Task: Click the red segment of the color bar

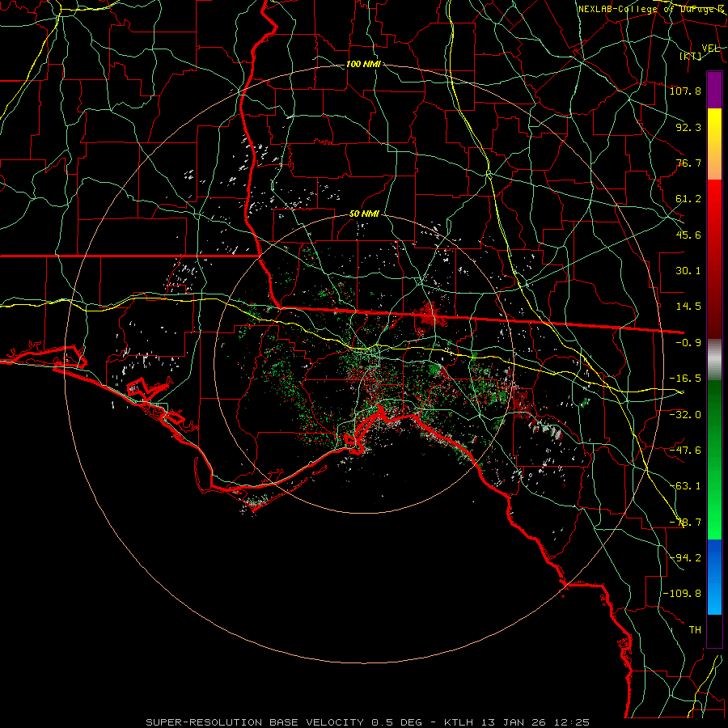Action: pyautogui.click(x=714, y=259)
